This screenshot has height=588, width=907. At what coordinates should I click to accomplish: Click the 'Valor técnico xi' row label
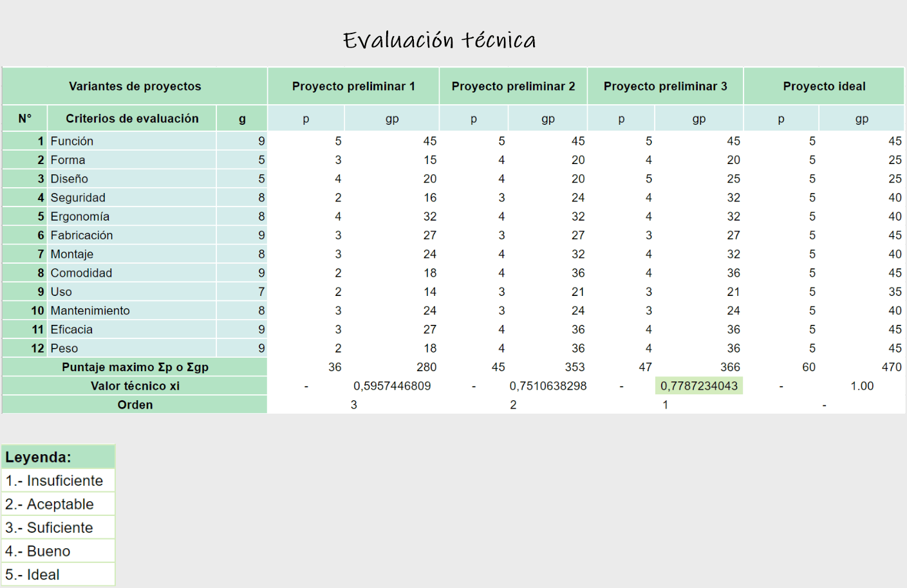pos(135,386)
